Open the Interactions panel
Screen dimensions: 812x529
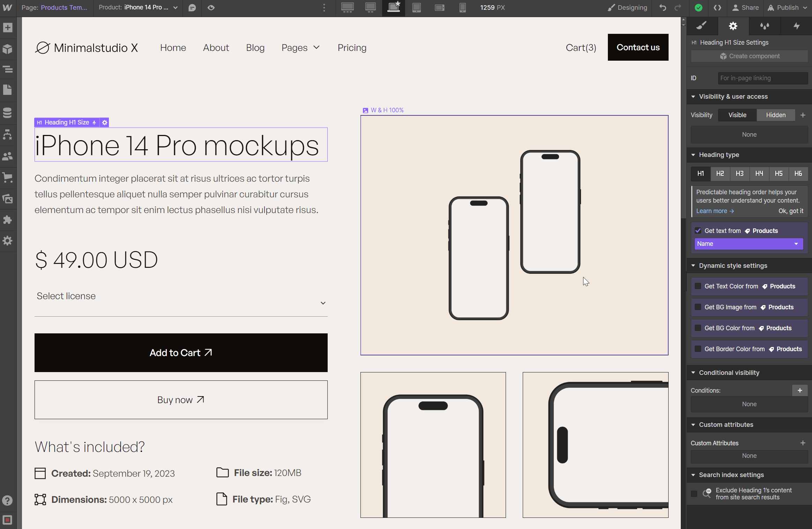(x=796, y=26)
